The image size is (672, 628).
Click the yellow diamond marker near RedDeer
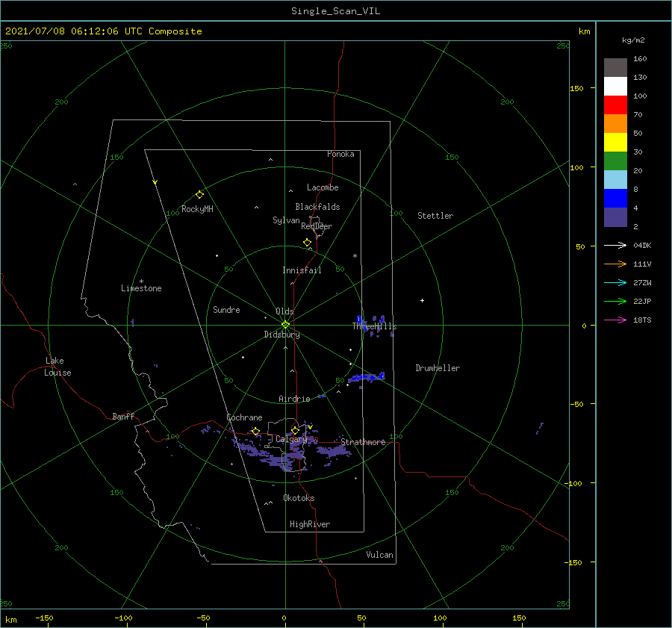pos(308,243)
